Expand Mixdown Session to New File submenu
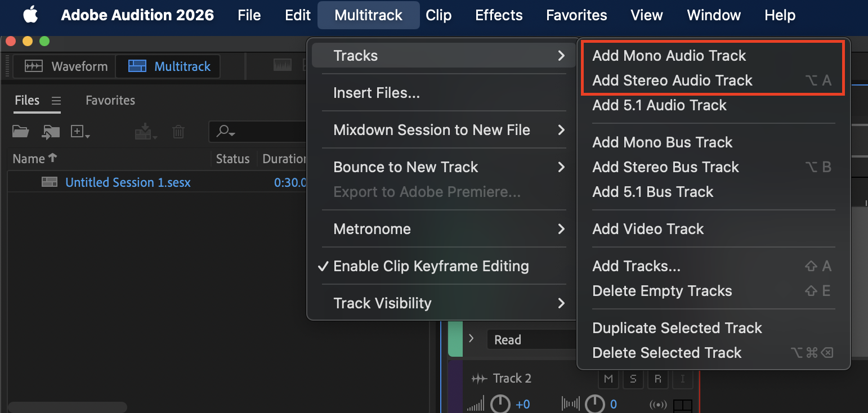868x413 pixels. point(444,130)
